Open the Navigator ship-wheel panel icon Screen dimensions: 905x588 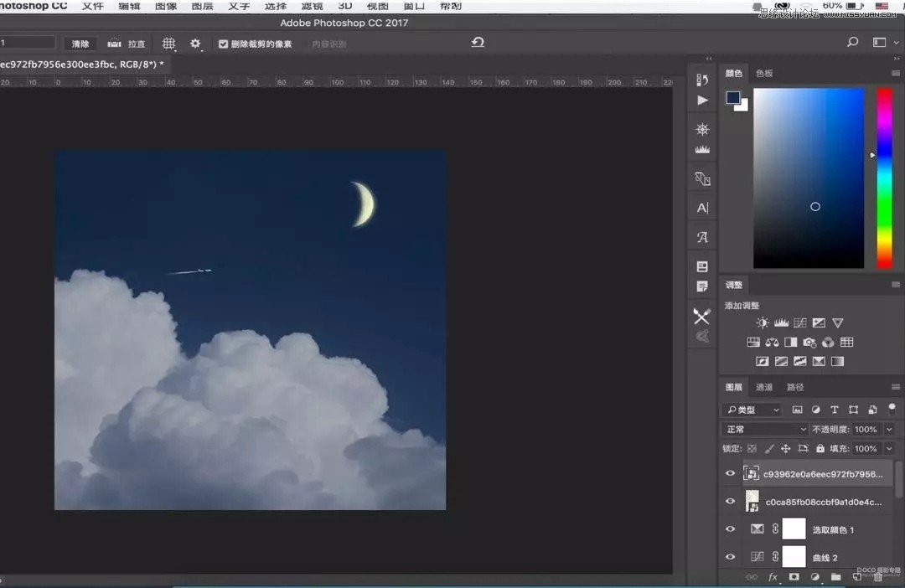point(702,129)
